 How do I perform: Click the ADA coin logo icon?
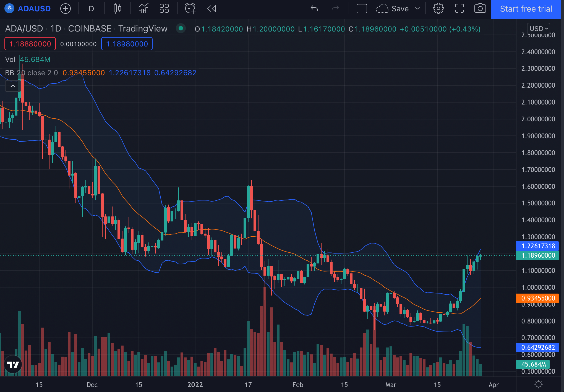tap(9, 9)
